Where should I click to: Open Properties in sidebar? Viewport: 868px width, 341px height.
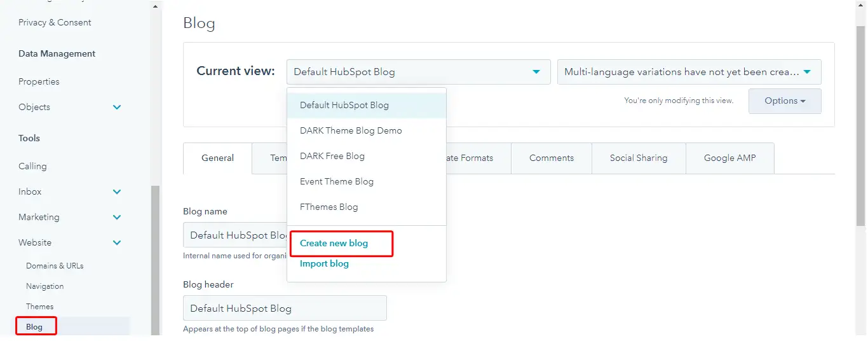(39, 81)
